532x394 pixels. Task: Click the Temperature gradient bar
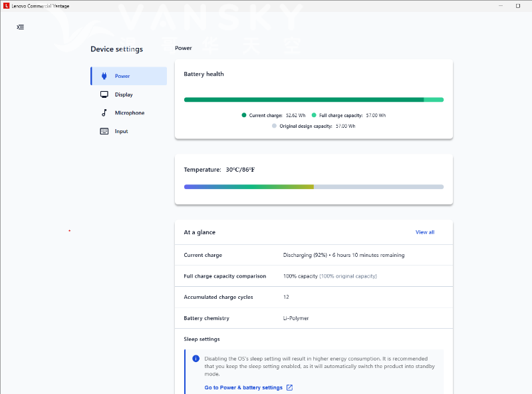[313, 187]
